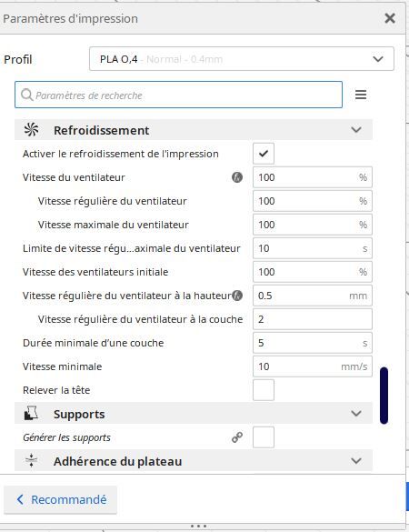Click the Refroidissement fan icon
Image resolution: width=409 pixels, height=532 pixels.
pyautogui.click(x=31, y=130)
